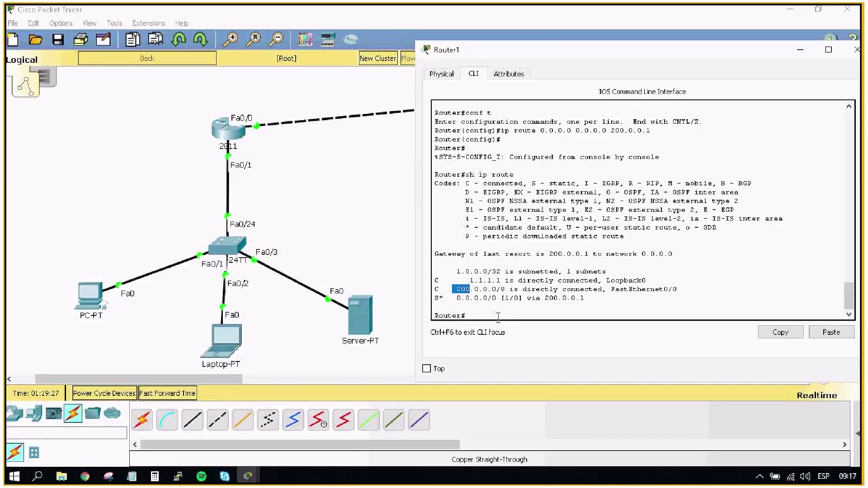Select the red Serial DTE cable
This screenshot has width=868, height=488.
tap(343, 420)
